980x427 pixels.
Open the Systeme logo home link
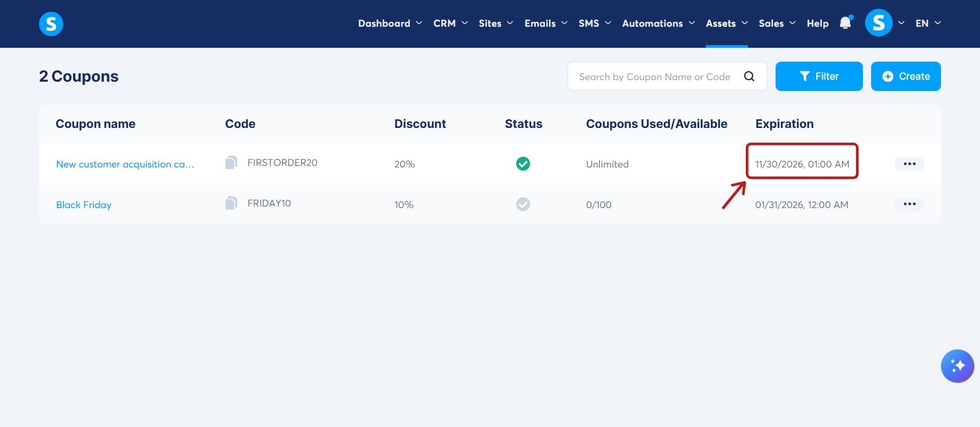(x=51, y=24)
